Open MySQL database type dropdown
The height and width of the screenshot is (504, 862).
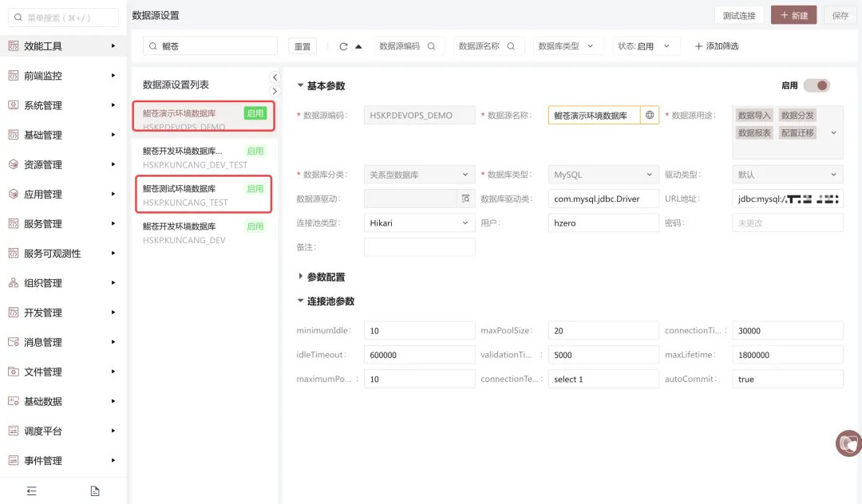(603, 175)
